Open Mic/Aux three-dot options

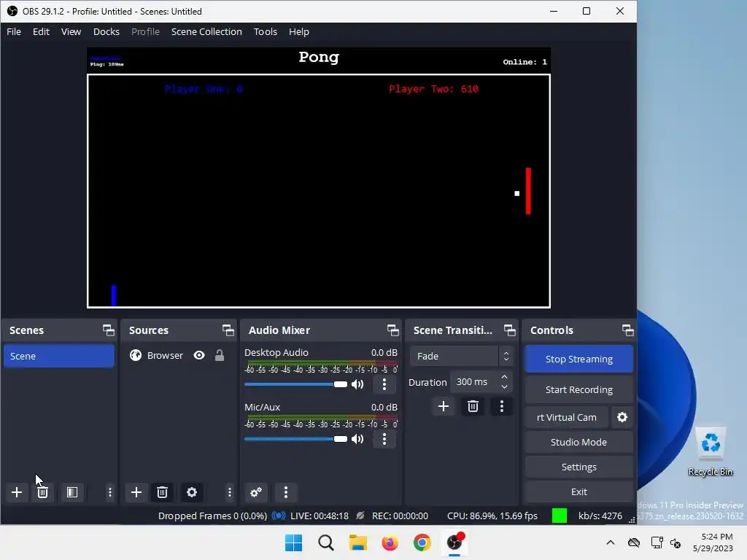tap(384, 439)
